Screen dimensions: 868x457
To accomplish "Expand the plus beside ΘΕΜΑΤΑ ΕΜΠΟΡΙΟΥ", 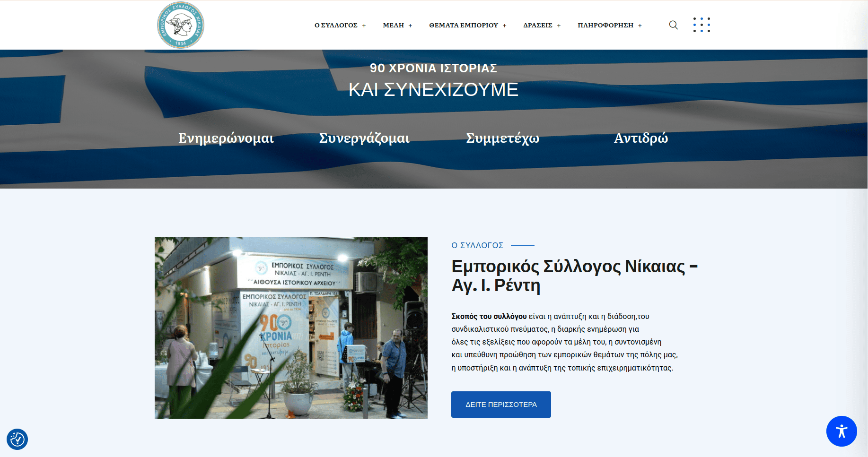I will (x=504, y=26).
